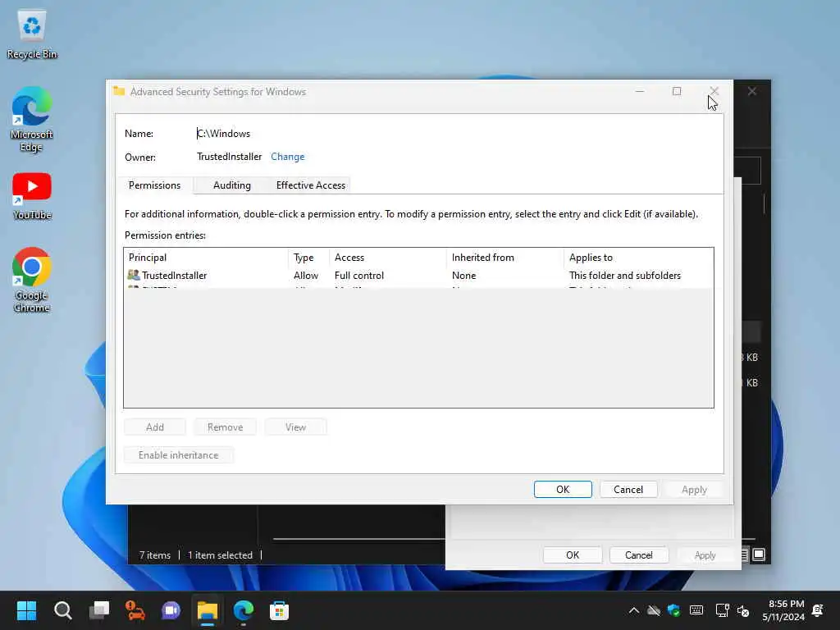Viewport: 840px width, 630px height.
Task: Click 'This folder and subfolders' cell
Action: [624, 276]
